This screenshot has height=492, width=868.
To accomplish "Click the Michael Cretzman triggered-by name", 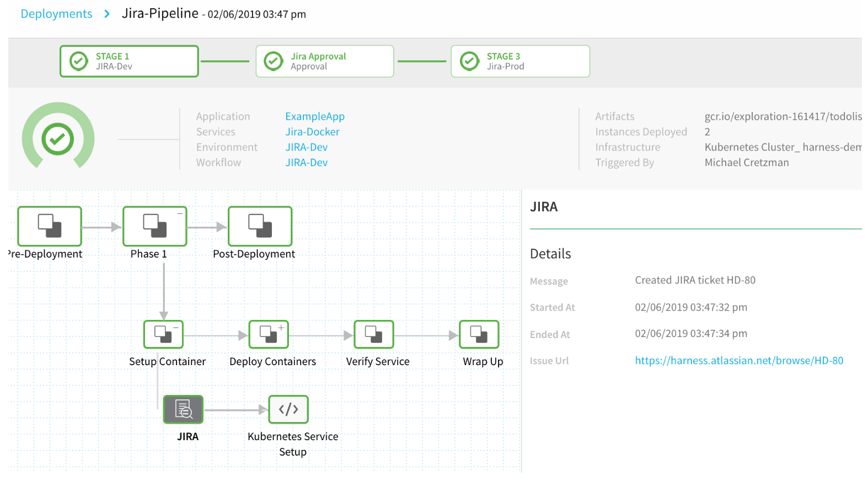I will pos(747,163).
